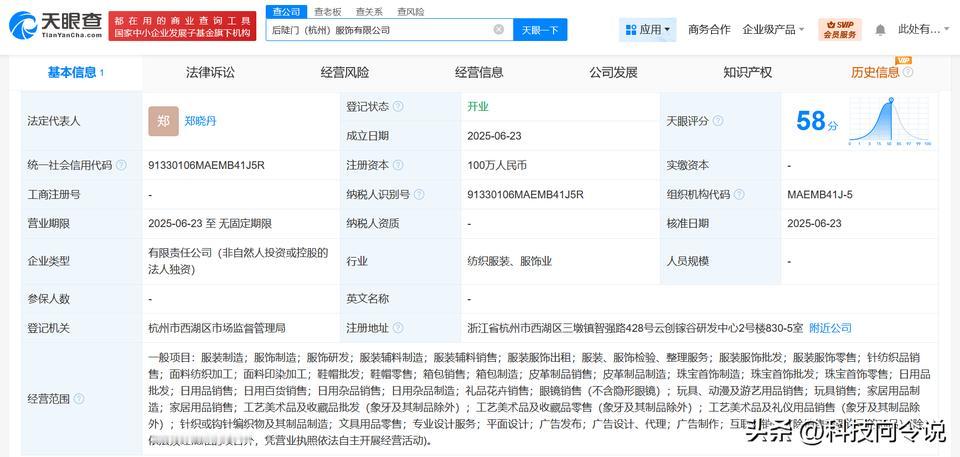Open the 经营风险 tab
Screen dimensions: 960x457
(345, 72)
